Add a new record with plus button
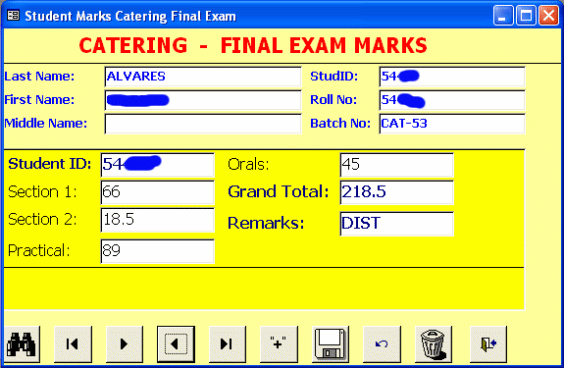The image size is (564, 368). tap(279, 344)
